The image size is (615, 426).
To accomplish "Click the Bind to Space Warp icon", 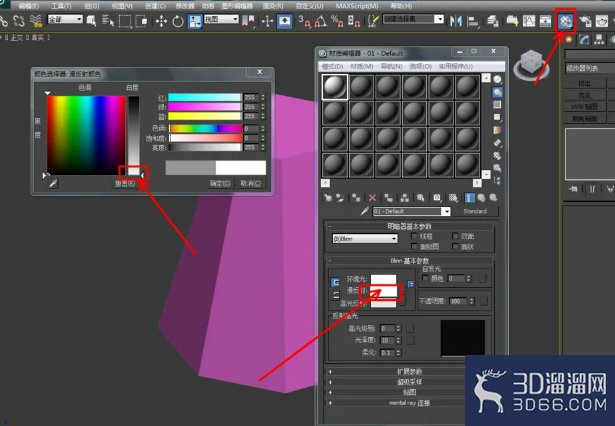I will coord(36,21).
